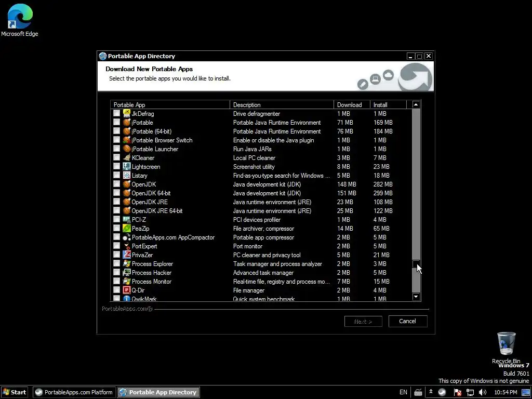Click the KCleaner broom icon
The height and width of the screenshot is (399, 532).
[127, 157]
